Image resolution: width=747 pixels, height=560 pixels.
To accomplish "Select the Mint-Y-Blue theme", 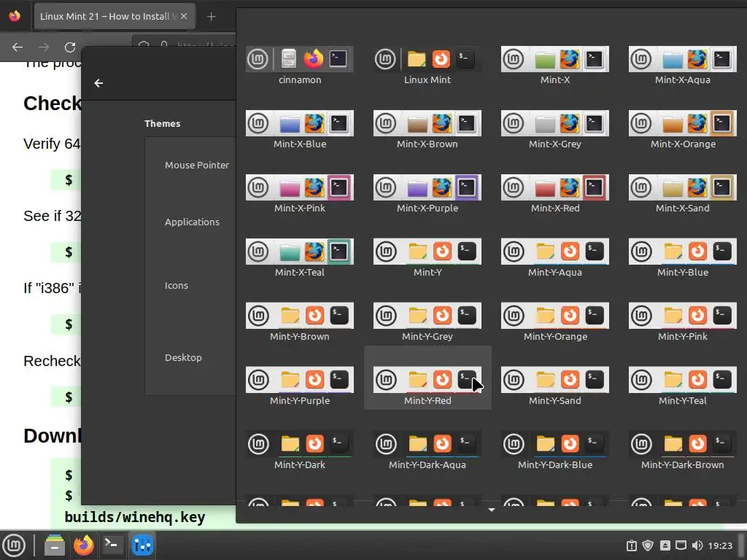I will (683, 252).
